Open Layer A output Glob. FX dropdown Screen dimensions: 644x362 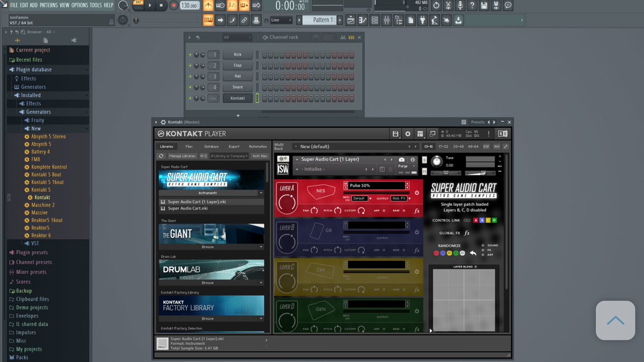(400, 198)
